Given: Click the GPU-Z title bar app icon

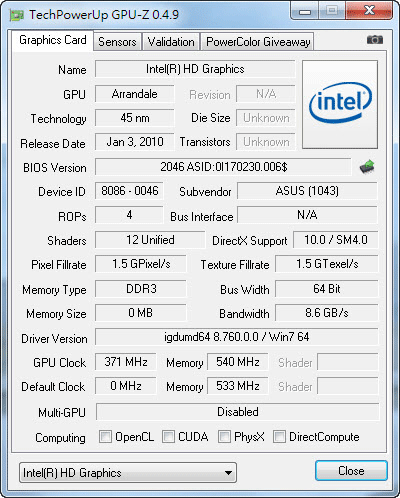Looking at the screenshot, I should pos(17,15).
